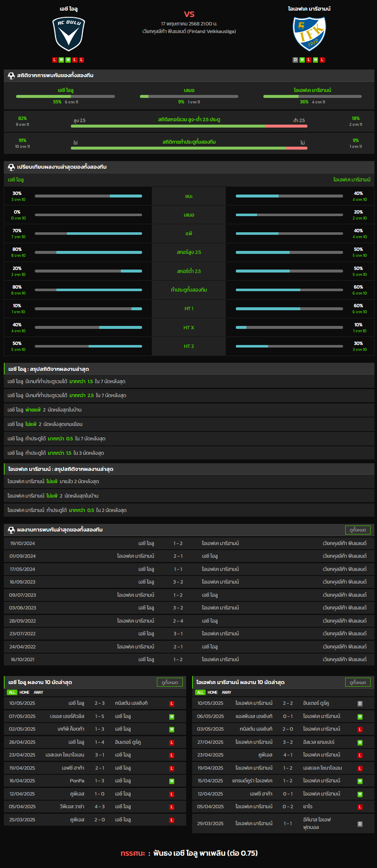Select the HOME tab under IFK Mariehamn last 10
The image size is (377, 868).
213,693
